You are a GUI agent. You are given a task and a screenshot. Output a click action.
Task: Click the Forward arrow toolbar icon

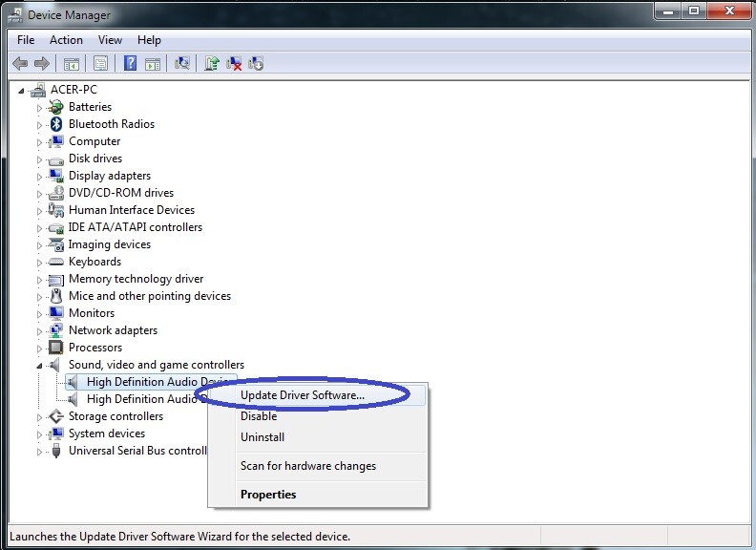(x=42, y=63)
